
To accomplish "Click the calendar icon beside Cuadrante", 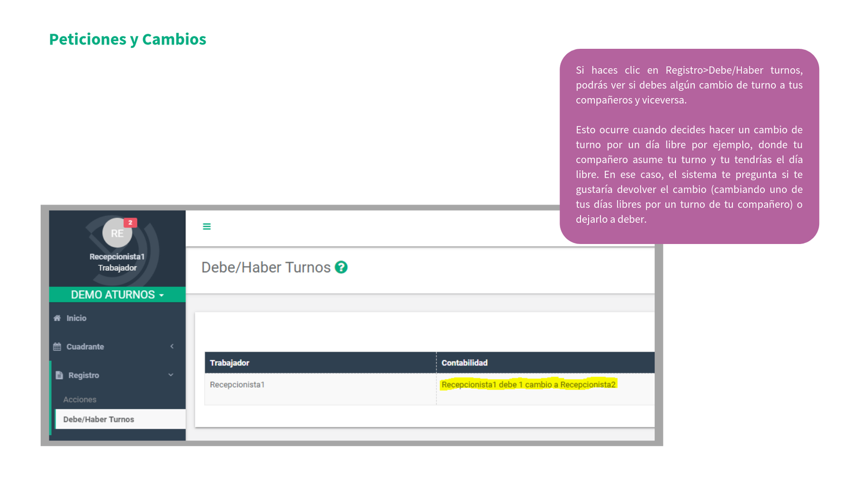I will pyautogui.click(x=57, y=346).
